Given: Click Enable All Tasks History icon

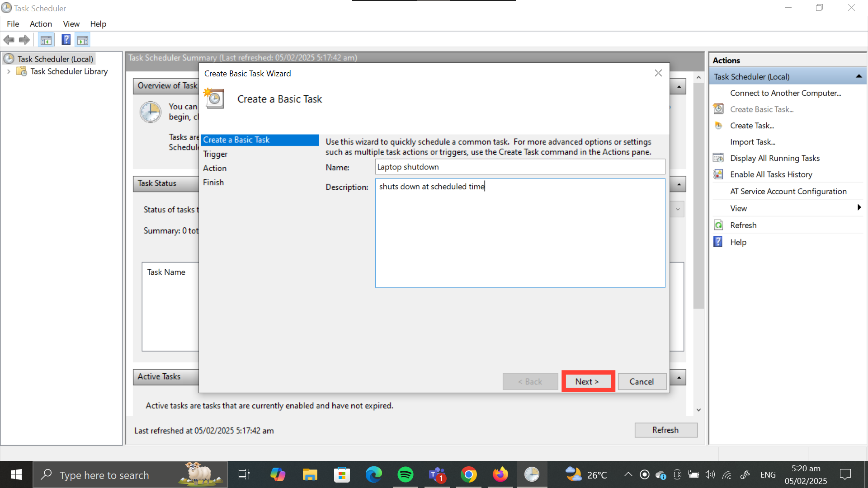Looking at the screenshot, I should [x=718, y=174].
